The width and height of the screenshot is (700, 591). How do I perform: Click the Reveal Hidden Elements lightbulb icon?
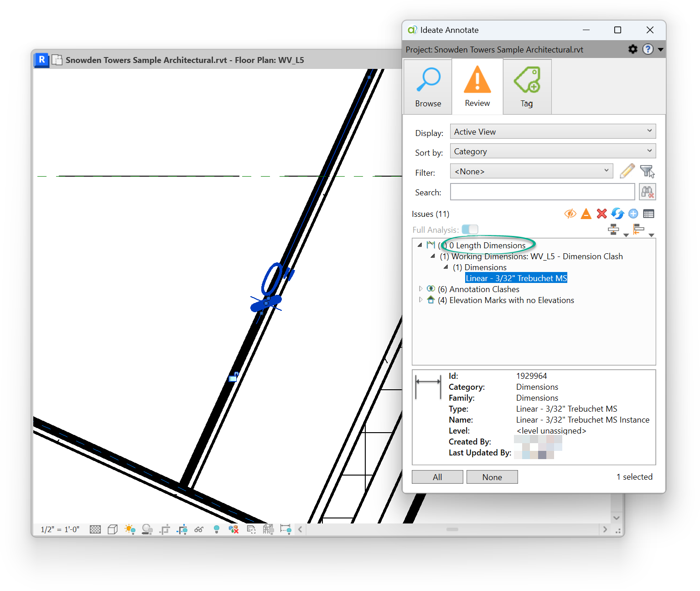pos(217,529)
